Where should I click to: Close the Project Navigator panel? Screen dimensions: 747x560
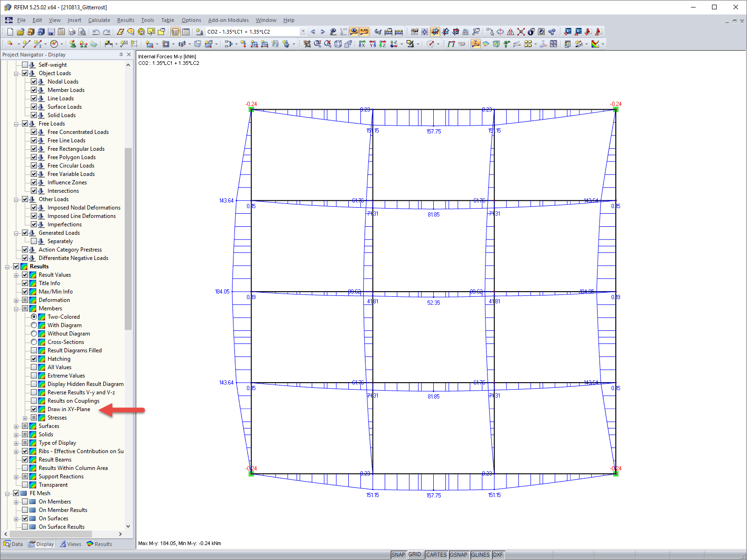(129, 55)
